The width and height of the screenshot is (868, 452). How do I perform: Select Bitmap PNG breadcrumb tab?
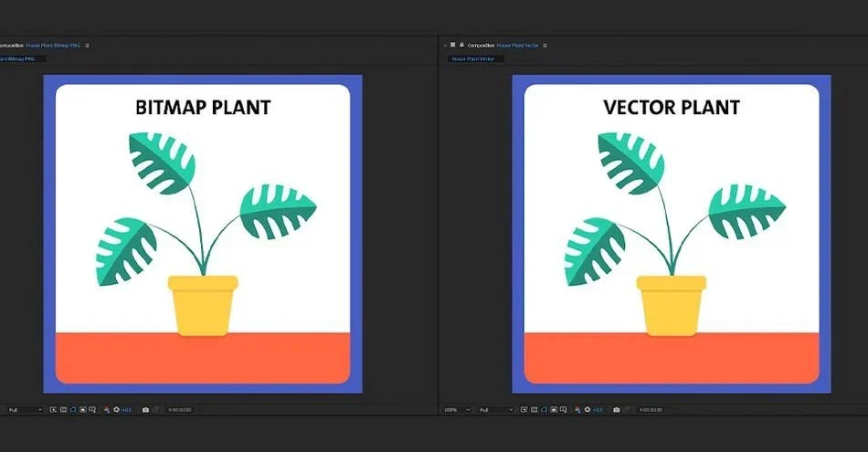click(x=21, y=58)
